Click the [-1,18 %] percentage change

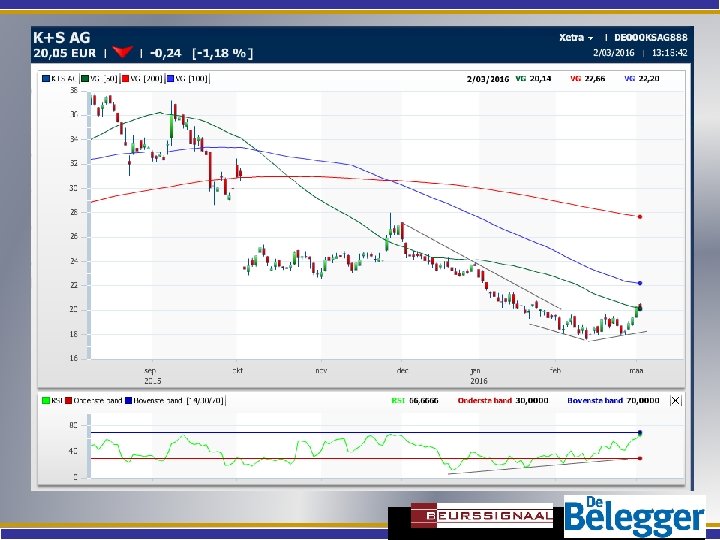pyautogui.click(x=223, y=53)
